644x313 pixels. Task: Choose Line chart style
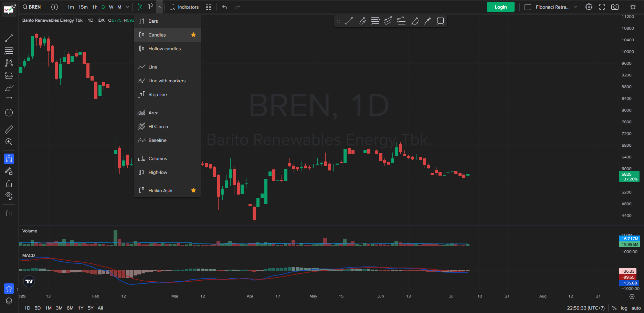click(x=167, y=67)
